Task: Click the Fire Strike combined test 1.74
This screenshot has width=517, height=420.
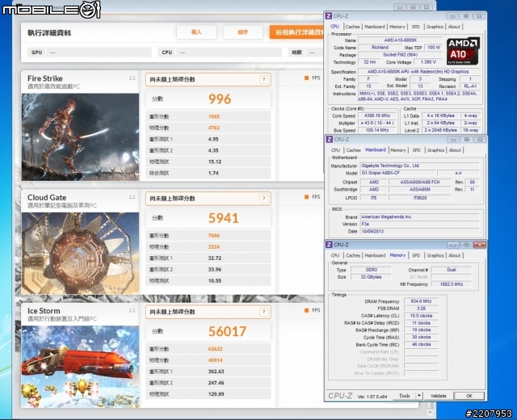Action: click(213, 173)
